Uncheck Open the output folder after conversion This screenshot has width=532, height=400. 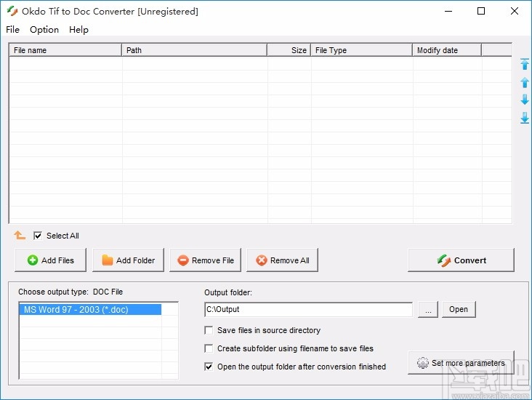tap(209, 367)
